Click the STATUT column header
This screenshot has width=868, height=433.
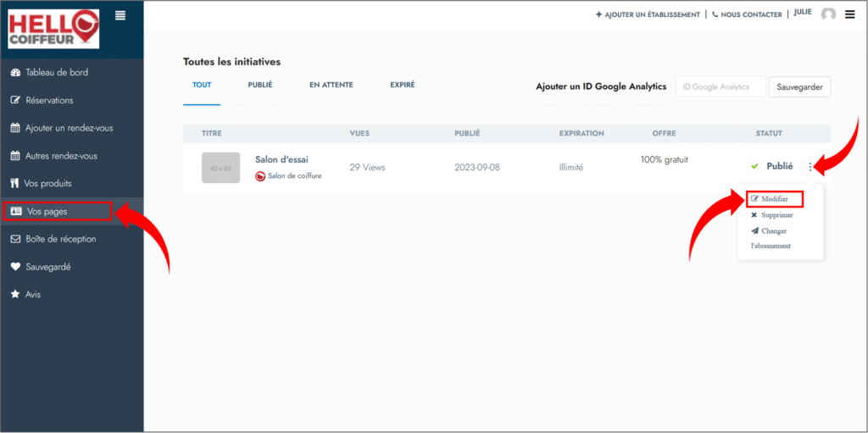point(769,133)
